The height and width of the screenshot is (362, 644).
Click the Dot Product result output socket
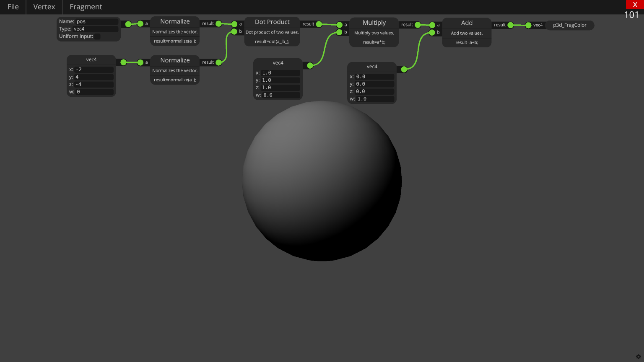(x=319, y=24)
